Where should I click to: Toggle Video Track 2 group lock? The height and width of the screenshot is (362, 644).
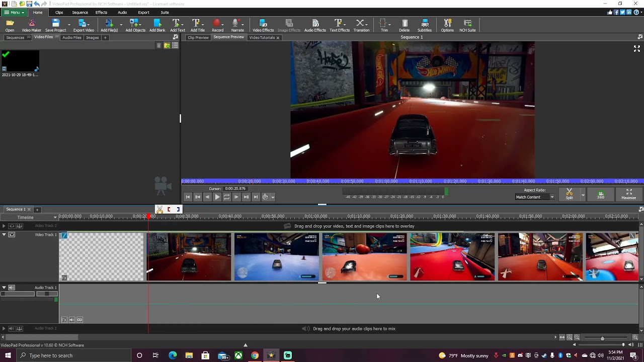(x=20, y=226)
